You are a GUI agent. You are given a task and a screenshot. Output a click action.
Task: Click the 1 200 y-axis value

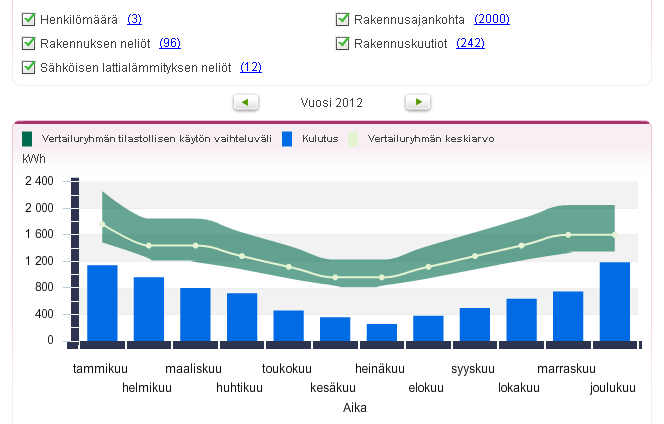[x=39, y=261]
